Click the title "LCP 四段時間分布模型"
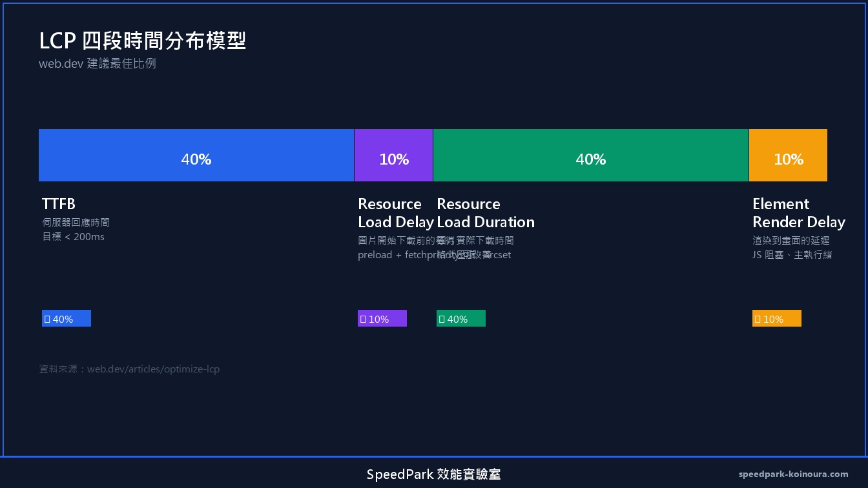868x488 pixels. click(143, 41)
